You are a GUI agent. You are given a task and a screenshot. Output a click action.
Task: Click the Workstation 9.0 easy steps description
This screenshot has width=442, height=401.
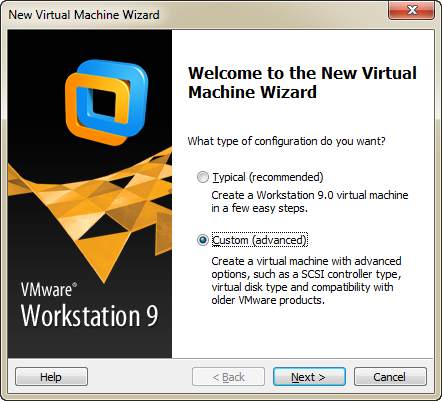[310, 201]
